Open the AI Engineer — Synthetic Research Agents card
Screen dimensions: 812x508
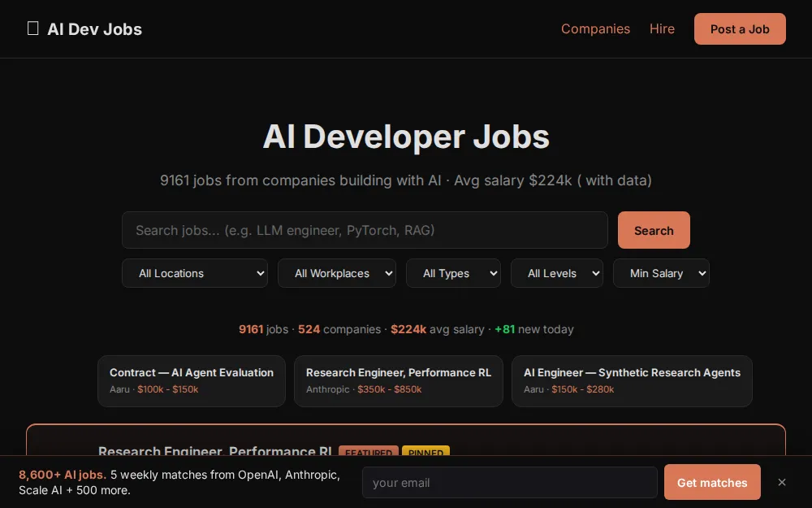[632, 380]
